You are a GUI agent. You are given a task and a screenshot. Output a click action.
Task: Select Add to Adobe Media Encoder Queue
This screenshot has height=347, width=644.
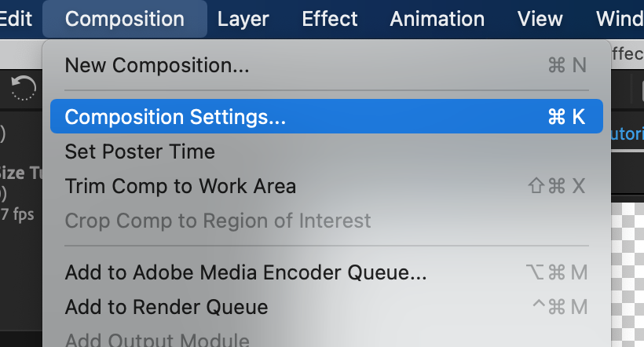coord(246,272)
